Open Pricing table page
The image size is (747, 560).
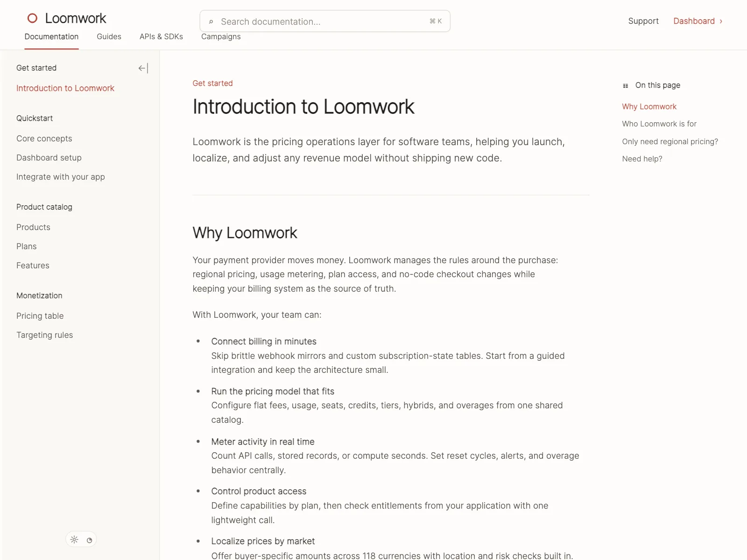[40, 316]
